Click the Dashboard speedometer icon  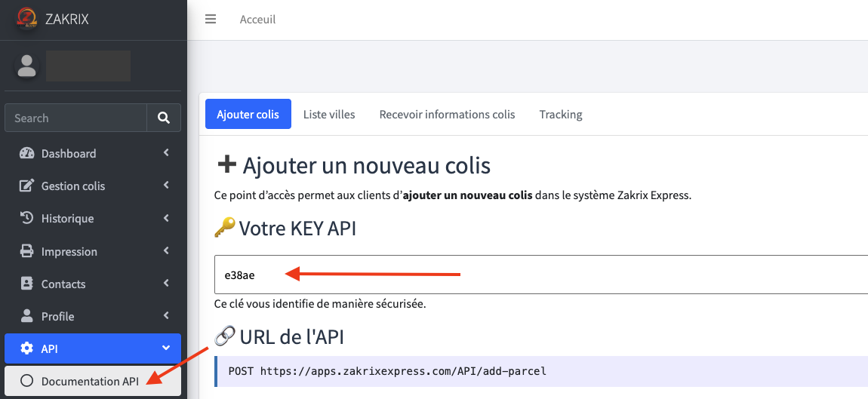[x=27, y=153]
